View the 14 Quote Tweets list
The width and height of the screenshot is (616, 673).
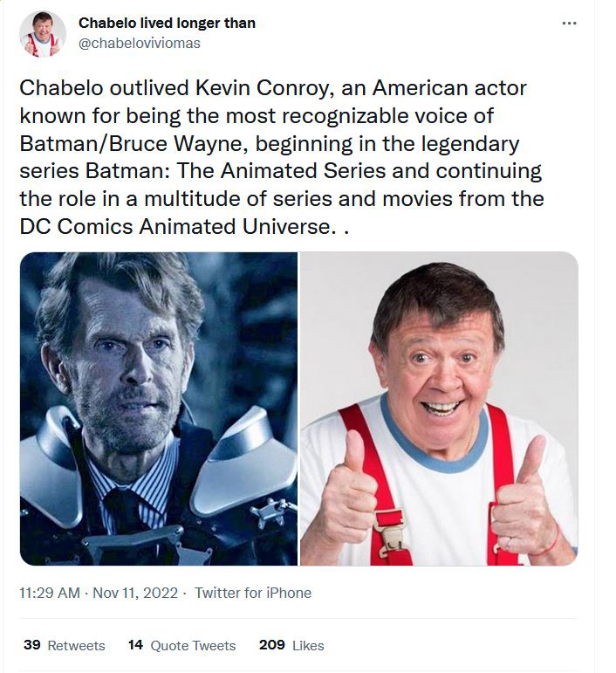click(x=181, y=645)
